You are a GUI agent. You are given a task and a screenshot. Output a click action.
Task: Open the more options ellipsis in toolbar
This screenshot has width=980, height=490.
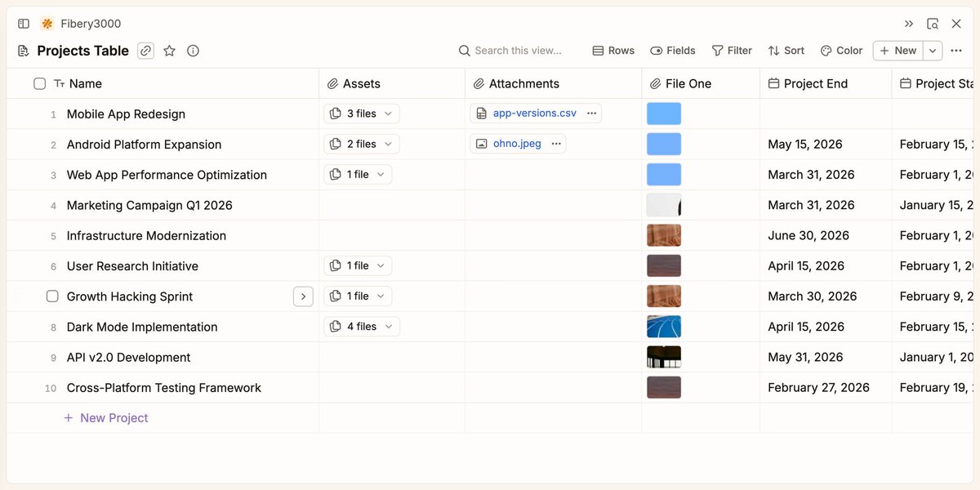pyautogui.click(x=956, y=51)
